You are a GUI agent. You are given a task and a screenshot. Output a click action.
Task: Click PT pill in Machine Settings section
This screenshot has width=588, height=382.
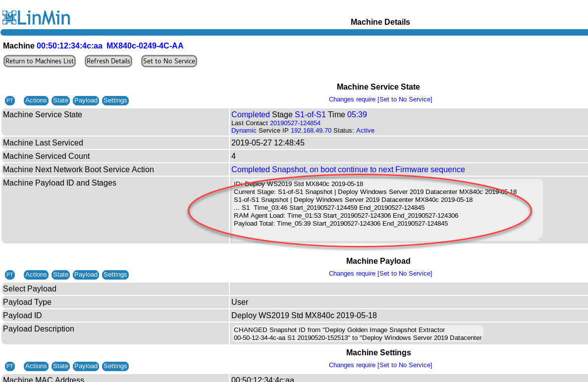tap(10, 366)
